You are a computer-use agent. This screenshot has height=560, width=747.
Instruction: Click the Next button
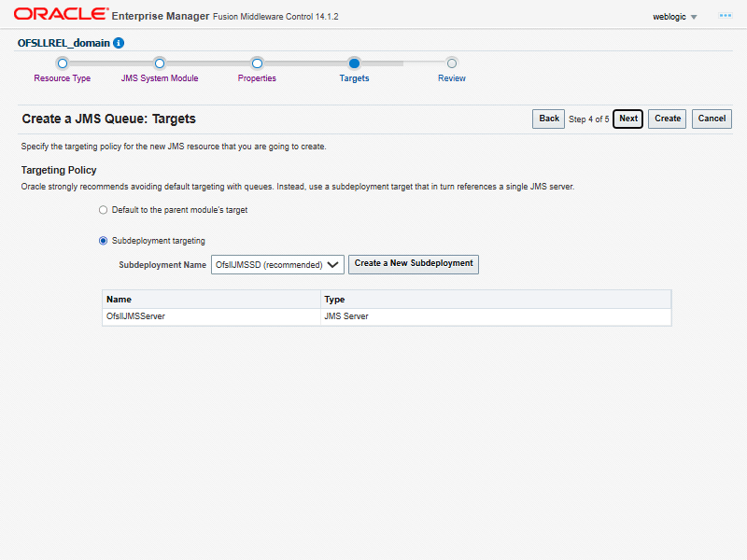pos(627,119)
